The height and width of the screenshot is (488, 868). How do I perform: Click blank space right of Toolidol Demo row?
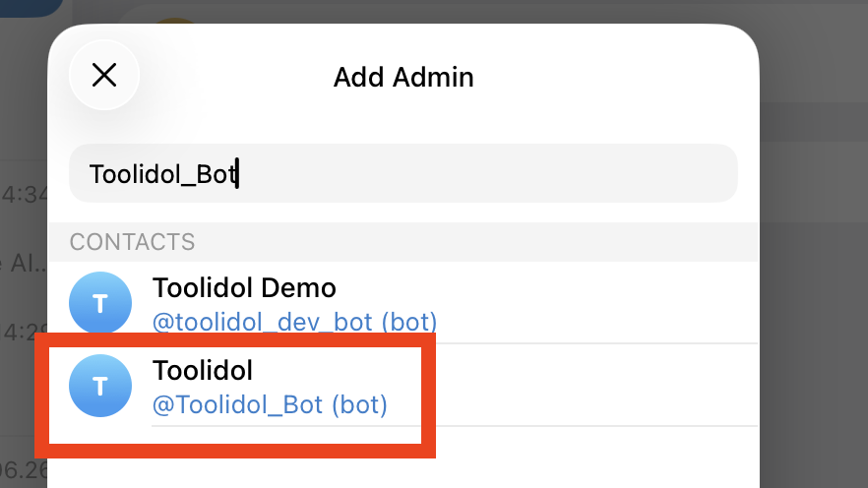598,303
